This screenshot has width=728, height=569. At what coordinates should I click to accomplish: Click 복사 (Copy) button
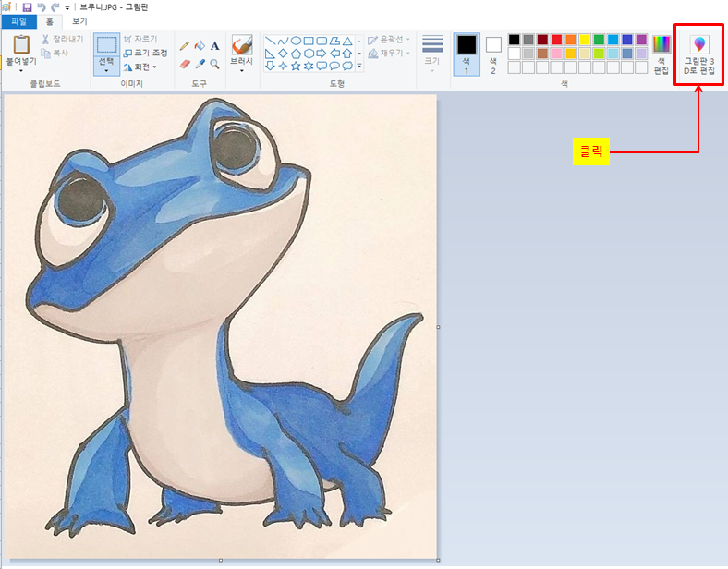click(55, 53)
